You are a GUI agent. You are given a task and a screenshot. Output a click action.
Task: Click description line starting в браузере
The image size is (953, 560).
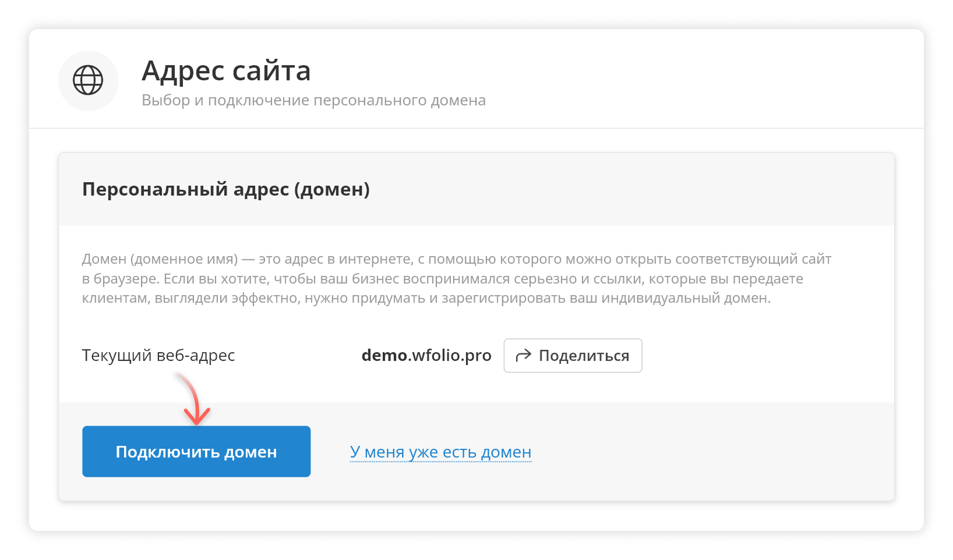442,279
